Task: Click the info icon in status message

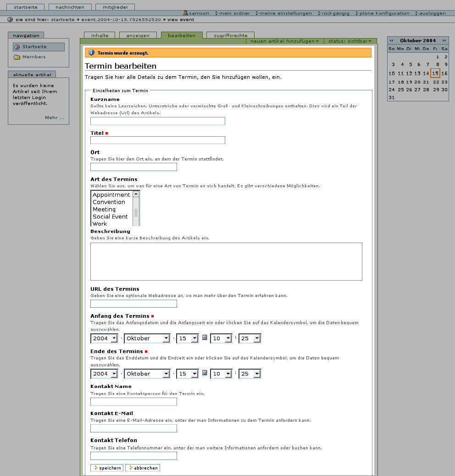Action: click(91, 53)
